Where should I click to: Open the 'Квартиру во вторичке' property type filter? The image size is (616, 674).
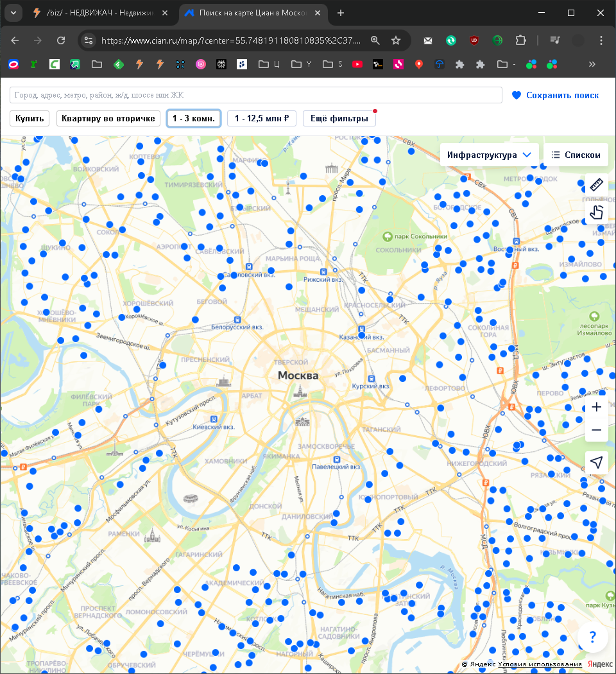pos(108,118)
